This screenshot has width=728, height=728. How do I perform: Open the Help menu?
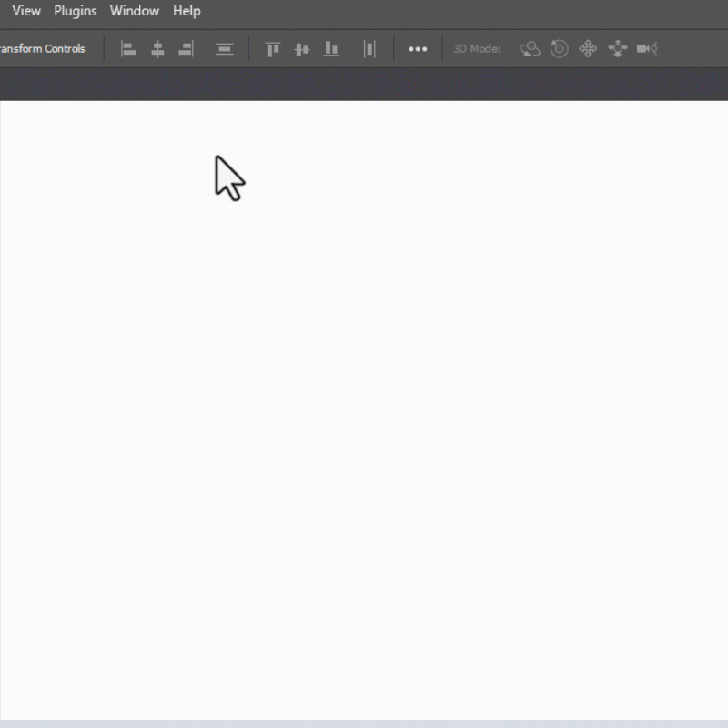186,11
